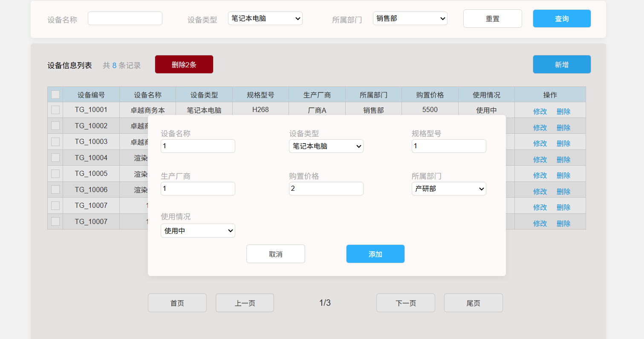Delete row TG_10002 via 删除 link
The image size is (644, 339).
(x=563, y=127)
